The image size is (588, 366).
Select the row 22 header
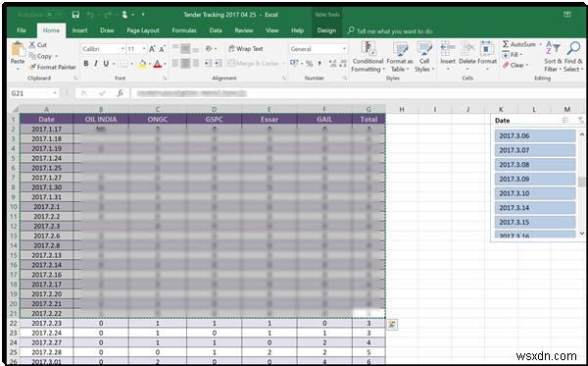(14, 323)
